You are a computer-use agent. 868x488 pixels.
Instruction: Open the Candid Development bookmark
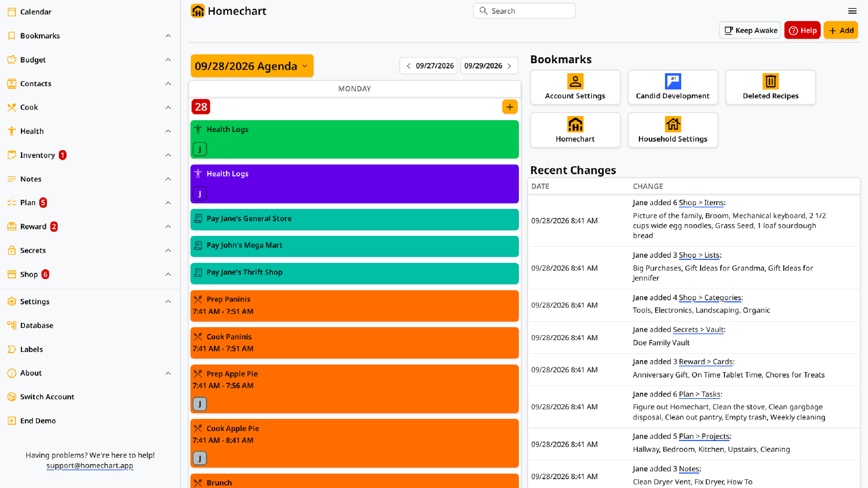click(x=673, y=87)
